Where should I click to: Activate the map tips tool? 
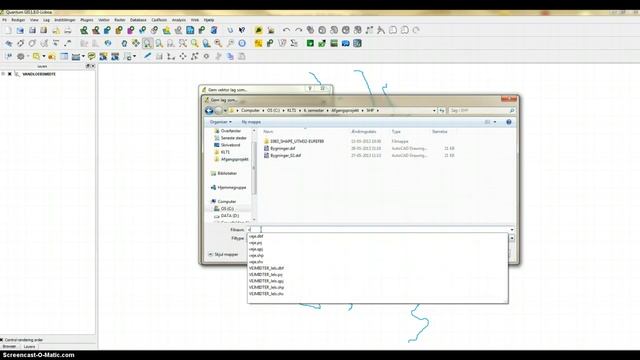pyautogui.click(x=91, y=56)
